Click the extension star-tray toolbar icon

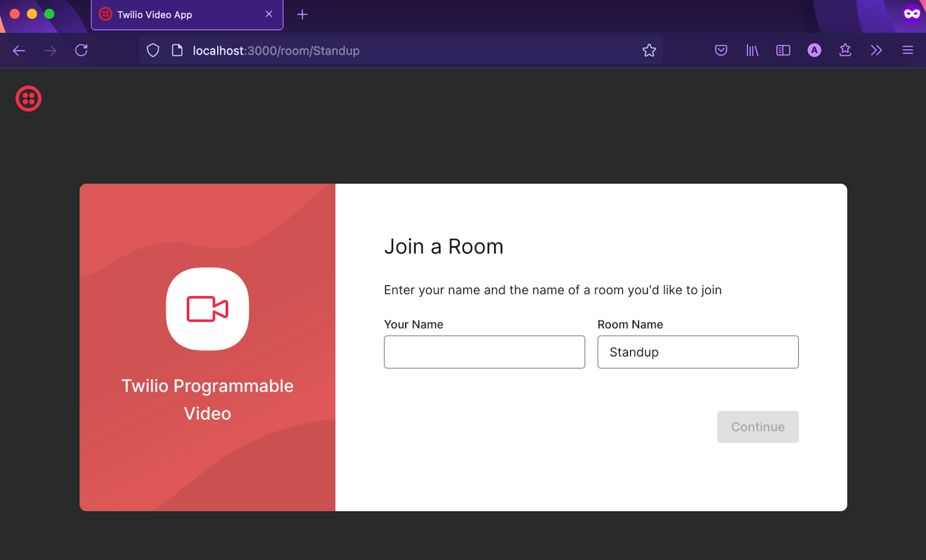click(845, 50)
